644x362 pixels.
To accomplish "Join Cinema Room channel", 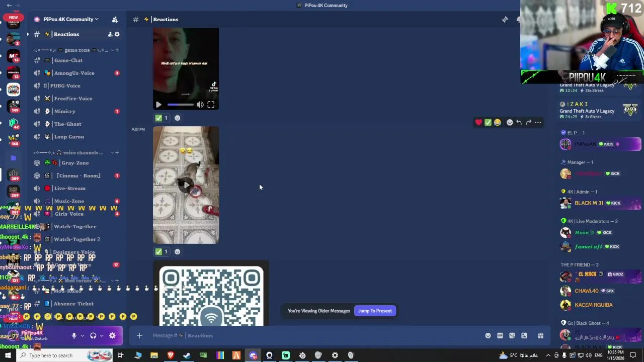I will point(76,175).
